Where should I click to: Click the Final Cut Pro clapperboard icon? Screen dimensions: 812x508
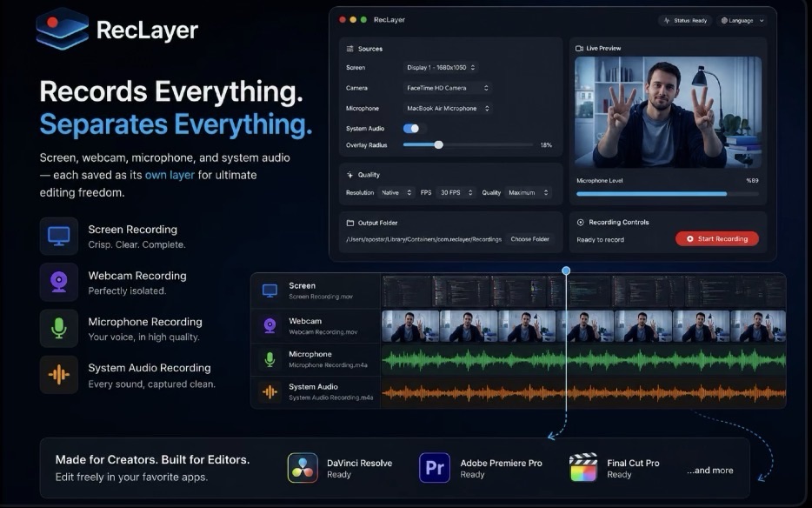pos(583,468)
